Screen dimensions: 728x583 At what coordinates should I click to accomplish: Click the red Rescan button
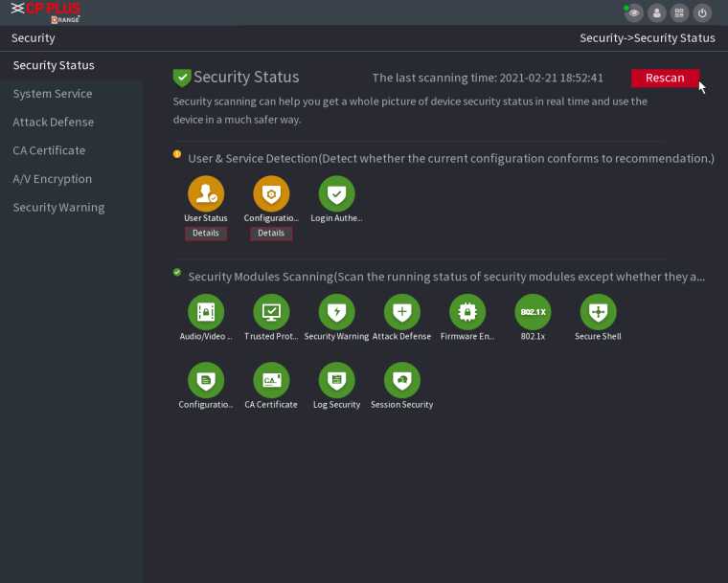coord(665,78)
